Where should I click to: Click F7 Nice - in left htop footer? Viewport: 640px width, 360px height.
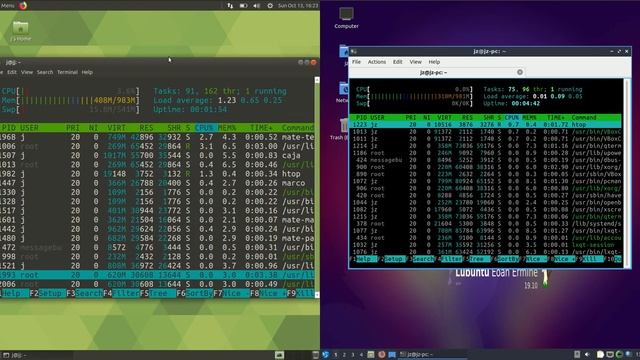click(231, 293)
